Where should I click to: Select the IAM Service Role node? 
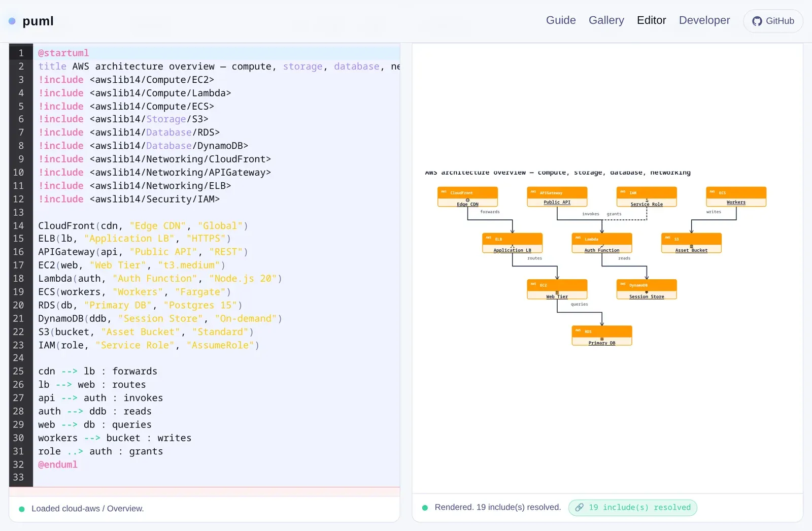(x=647, y=197)
